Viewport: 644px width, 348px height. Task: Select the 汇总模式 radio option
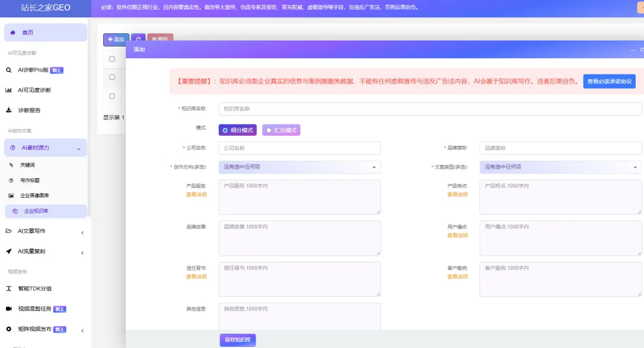pyautogui.click(x=281, y=130)
